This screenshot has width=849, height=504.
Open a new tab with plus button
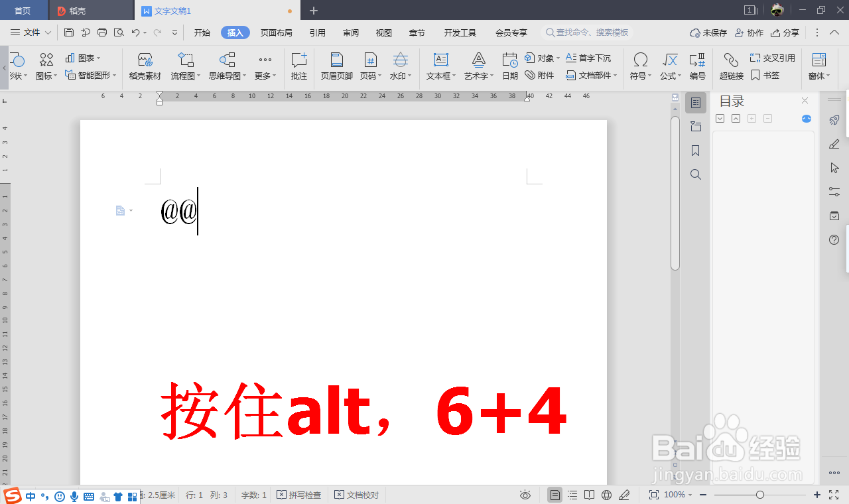click(x=314, y=11)
